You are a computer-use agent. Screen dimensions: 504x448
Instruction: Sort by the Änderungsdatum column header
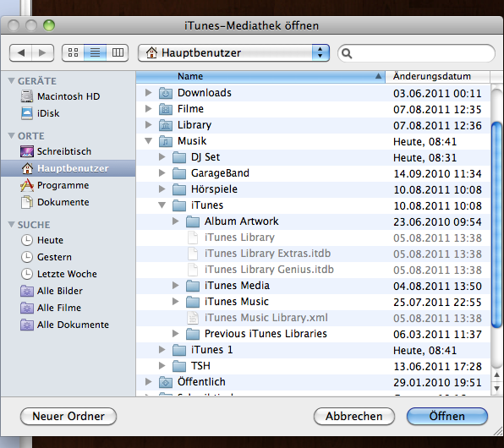pos(438,76)
